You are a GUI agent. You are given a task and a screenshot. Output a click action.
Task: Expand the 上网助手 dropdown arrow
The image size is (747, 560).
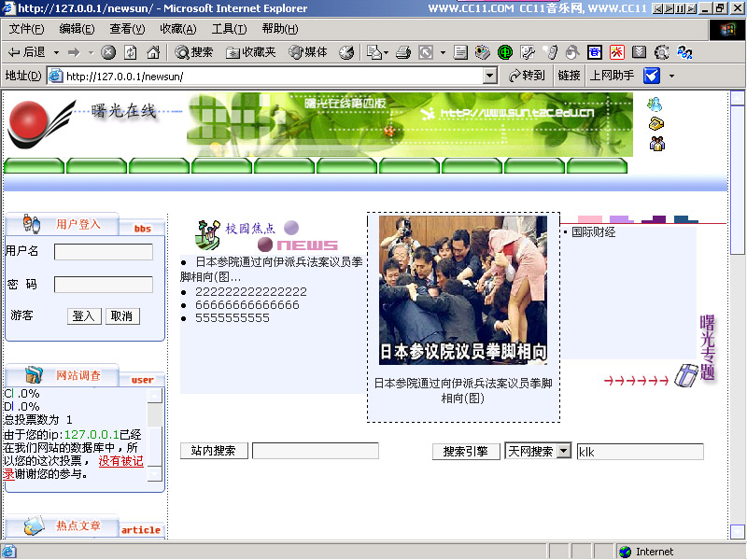click(x=671, y=76)
